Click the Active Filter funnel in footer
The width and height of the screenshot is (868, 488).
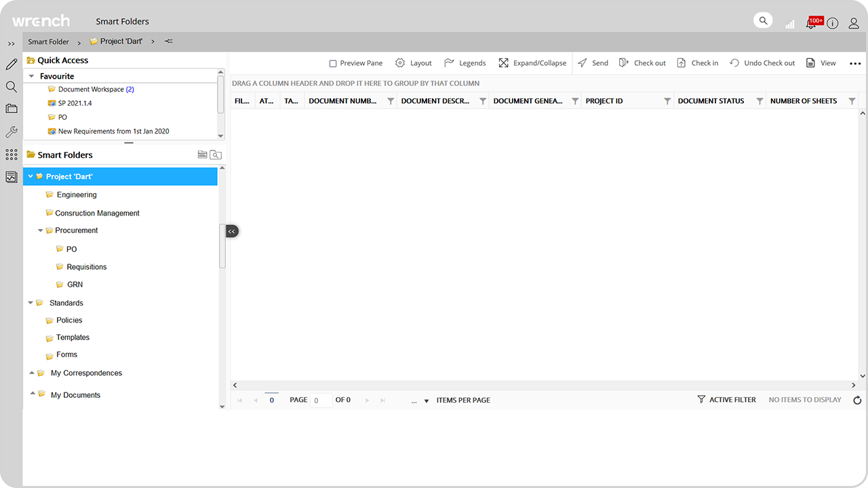(701, 400)
